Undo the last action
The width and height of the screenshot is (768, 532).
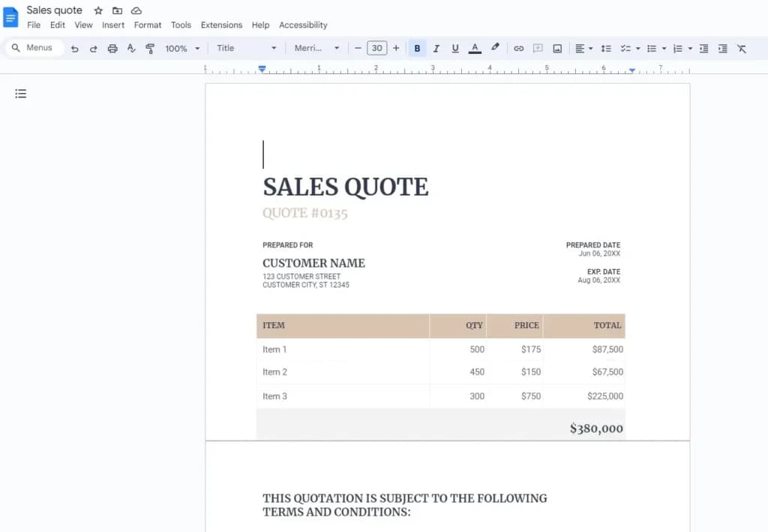pyautogui.click(x=74, y=49)
